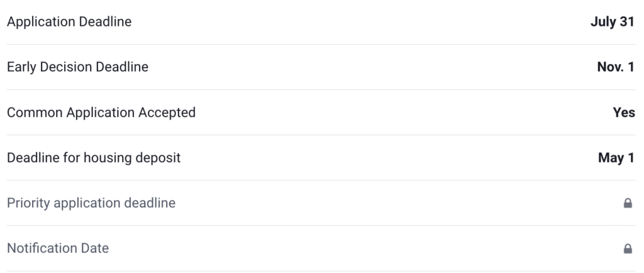Image resolution: width=644 pixels, height=273 pixels.
Task: Open the locked Priority application deadline label
Action: (91, 203)
